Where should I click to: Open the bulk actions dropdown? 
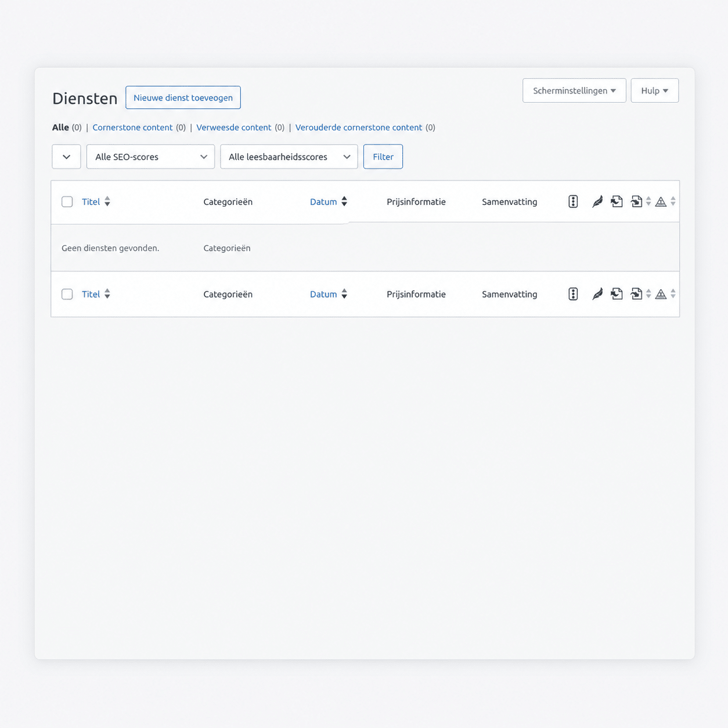[66, 157]
